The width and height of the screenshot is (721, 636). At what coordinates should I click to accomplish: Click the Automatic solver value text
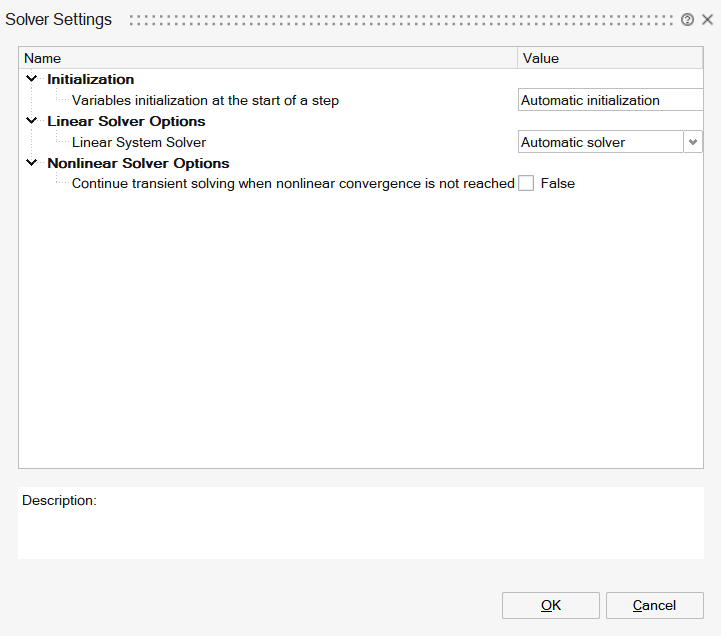[x=573, y=142]
